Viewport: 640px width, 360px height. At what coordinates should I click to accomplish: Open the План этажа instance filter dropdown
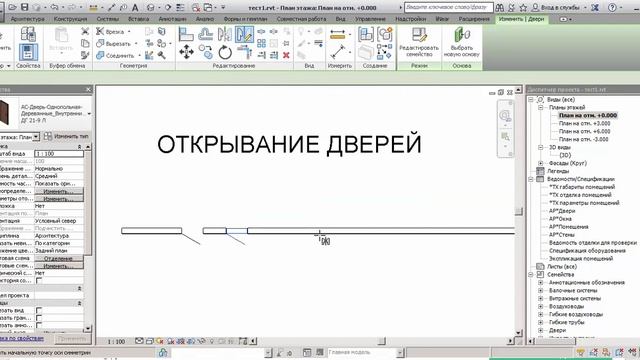point(36,136)
